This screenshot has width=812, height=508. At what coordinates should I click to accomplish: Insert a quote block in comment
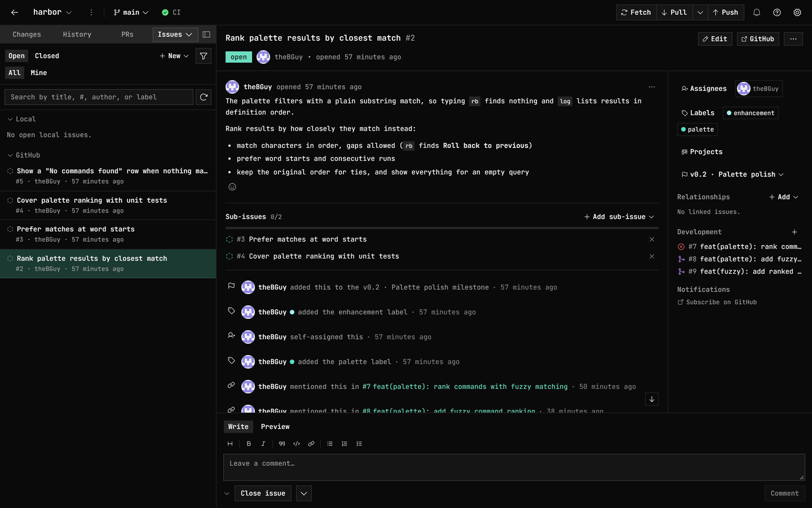pos(282,444)
